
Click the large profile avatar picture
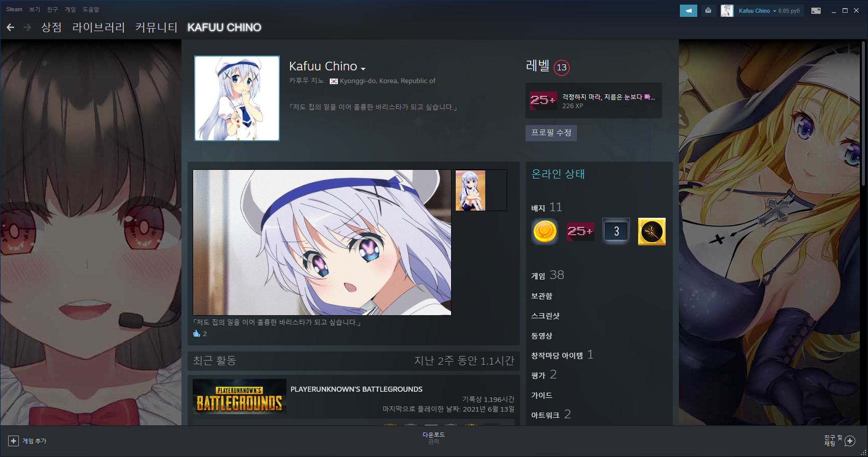coord(237,98)
